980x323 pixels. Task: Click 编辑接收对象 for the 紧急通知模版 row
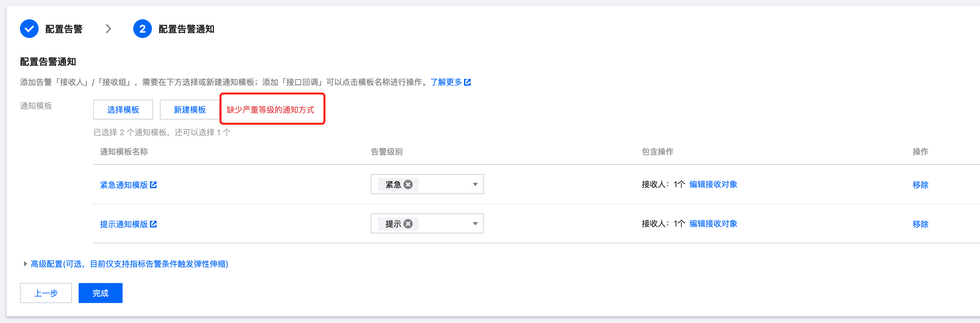coord(713,184)
